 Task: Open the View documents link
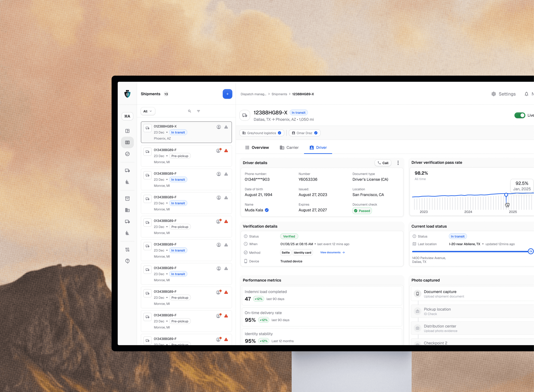click(x=332, y=253)
